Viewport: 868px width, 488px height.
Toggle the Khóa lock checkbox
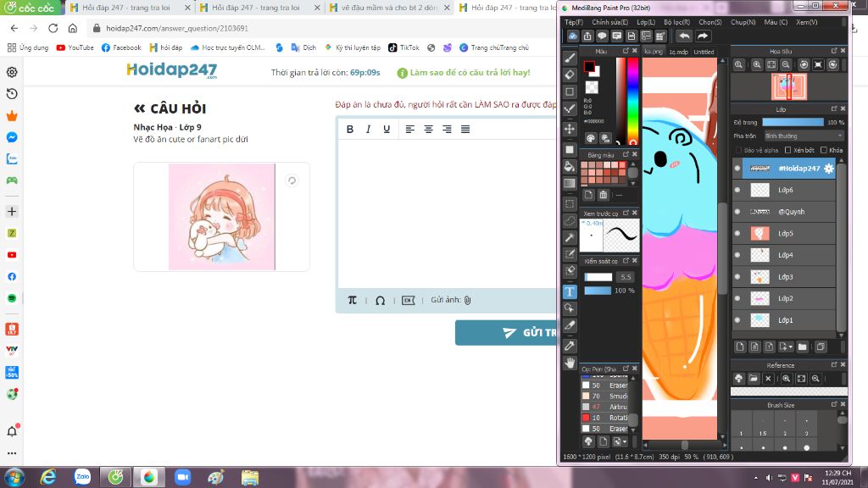point(824,150)
